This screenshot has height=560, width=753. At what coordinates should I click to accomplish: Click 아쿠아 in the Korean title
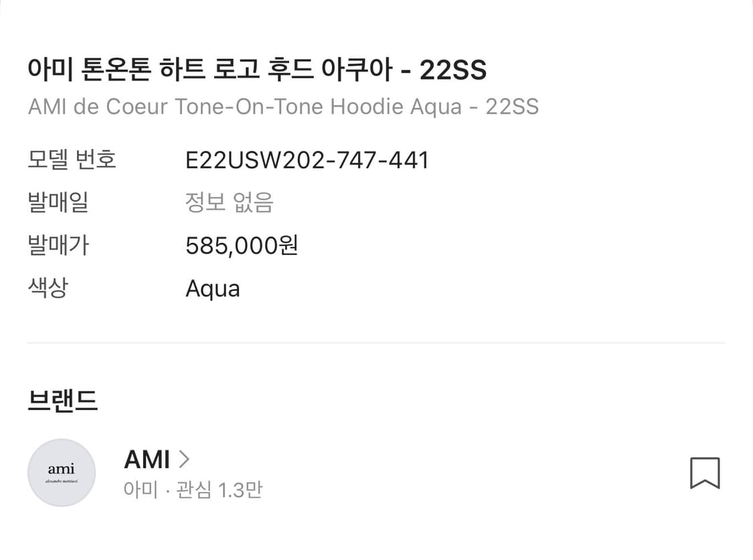pos(358,70)
